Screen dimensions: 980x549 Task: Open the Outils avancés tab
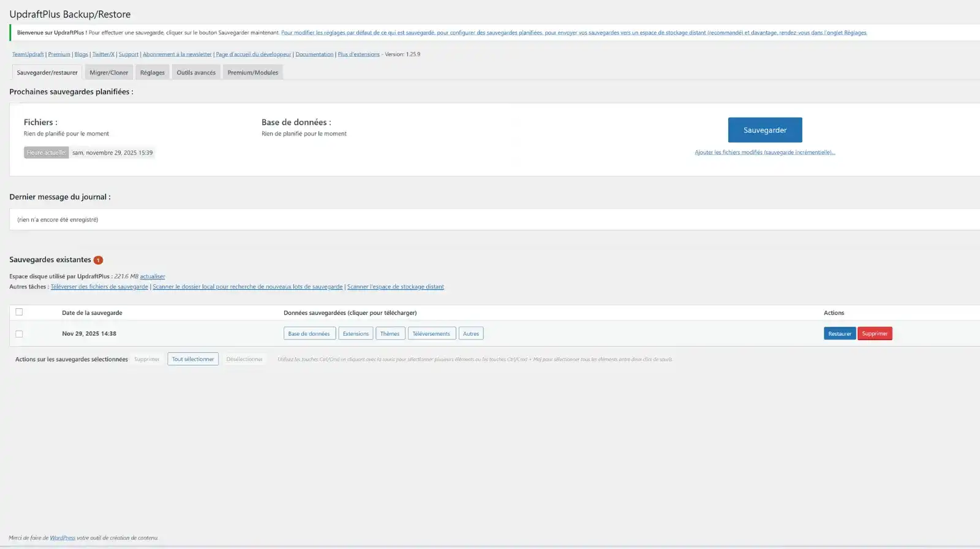click(196, 72)
